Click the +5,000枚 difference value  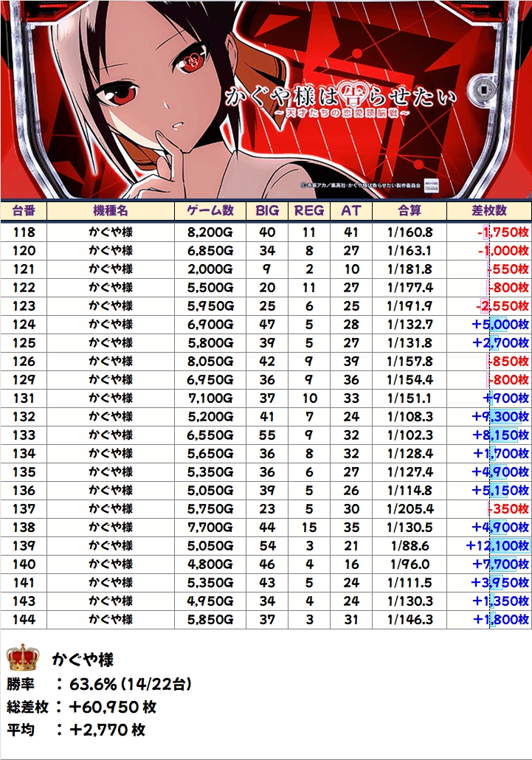(x=500, y=324)
